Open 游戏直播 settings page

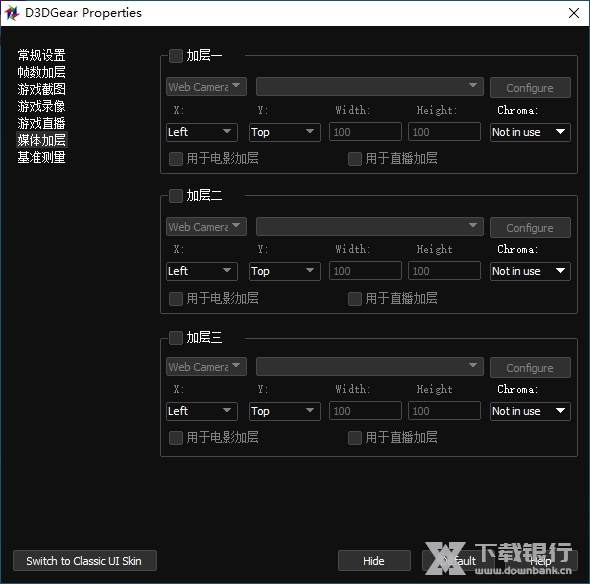click(x=41, y=123)
